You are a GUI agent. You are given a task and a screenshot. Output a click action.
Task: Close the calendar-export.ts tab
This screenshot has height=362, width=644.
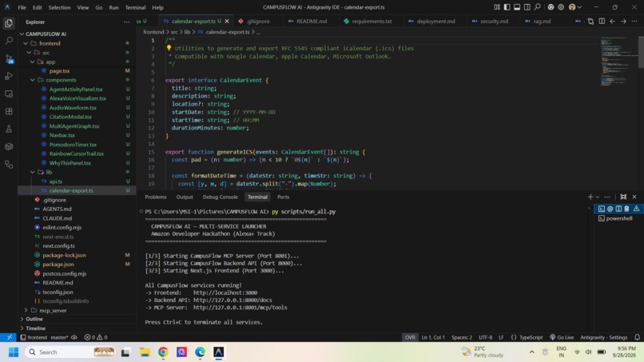point(227,21)
